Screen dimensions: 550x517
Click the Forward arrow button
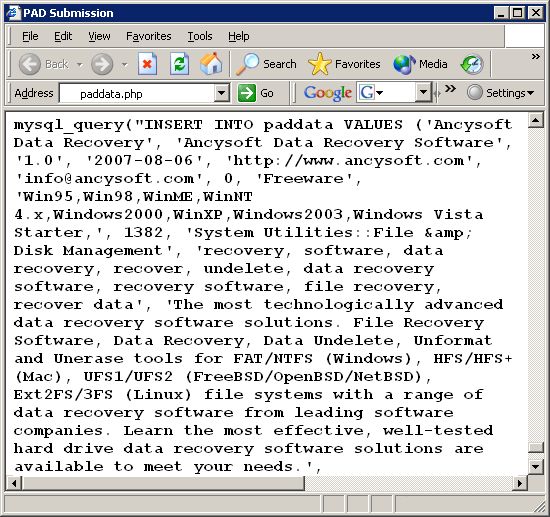click(102, 64)
